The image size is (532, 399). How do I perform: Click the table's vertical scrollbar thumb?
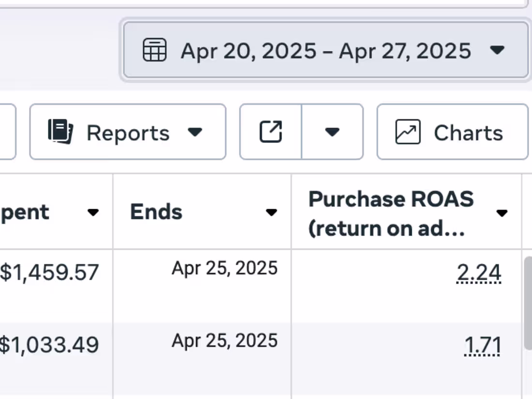pyautogui.click(x=528, y=303)
